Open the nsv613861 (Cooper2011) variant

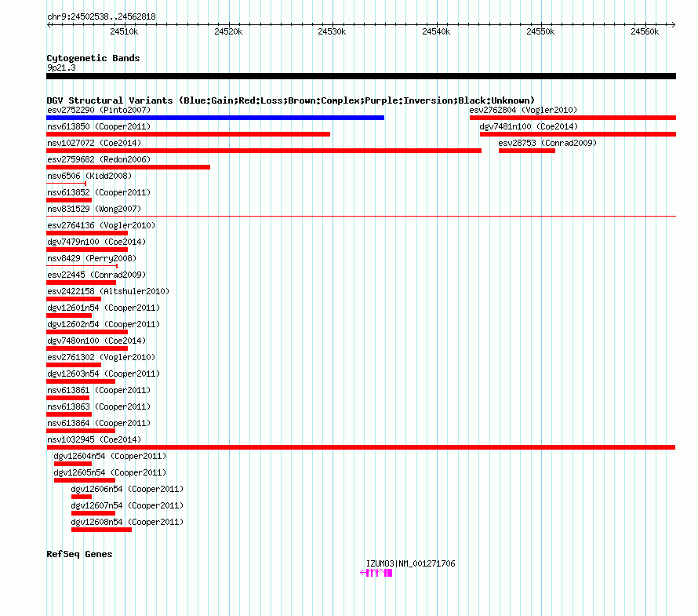(x=99, y=390)
